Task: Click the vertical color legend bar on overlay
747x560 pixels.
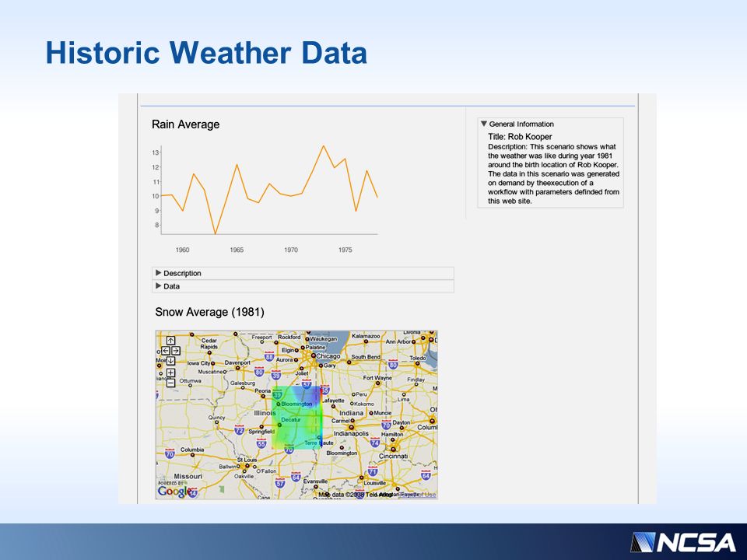Action: 321,418
